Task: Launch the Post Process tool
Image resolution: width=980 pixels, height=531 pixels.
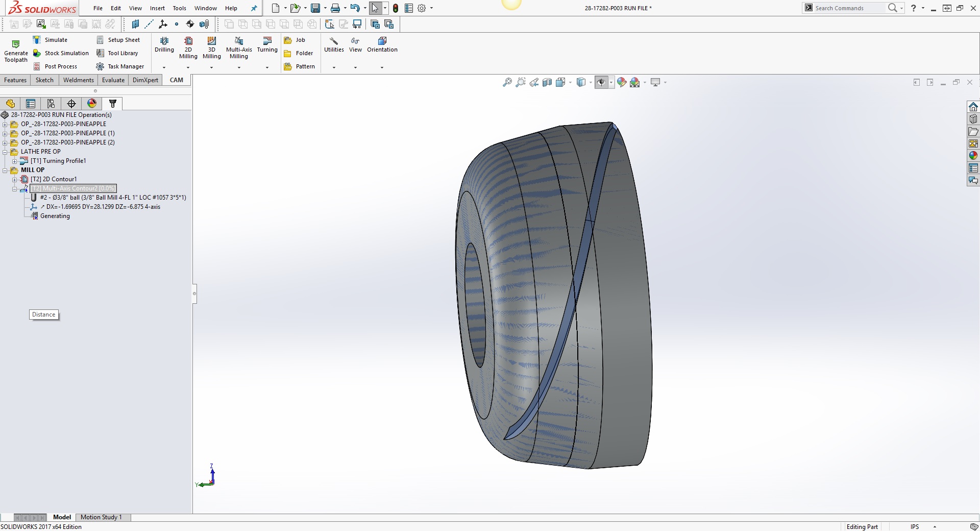Action: (x=62, y=66)
